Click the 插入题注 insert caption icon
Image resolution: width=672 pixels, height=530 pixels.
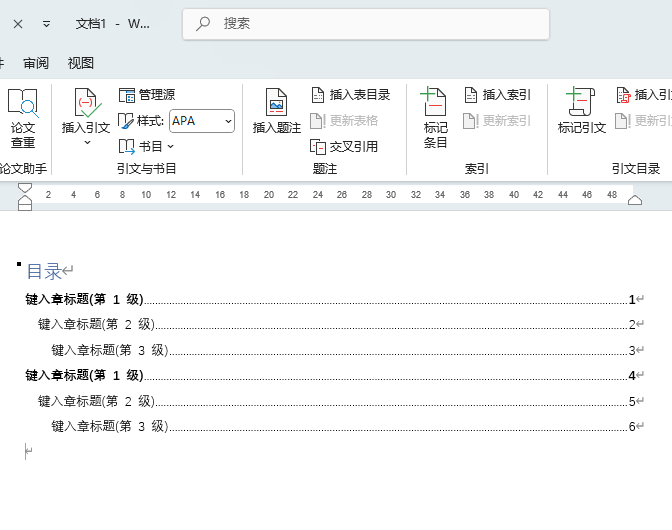276,103
